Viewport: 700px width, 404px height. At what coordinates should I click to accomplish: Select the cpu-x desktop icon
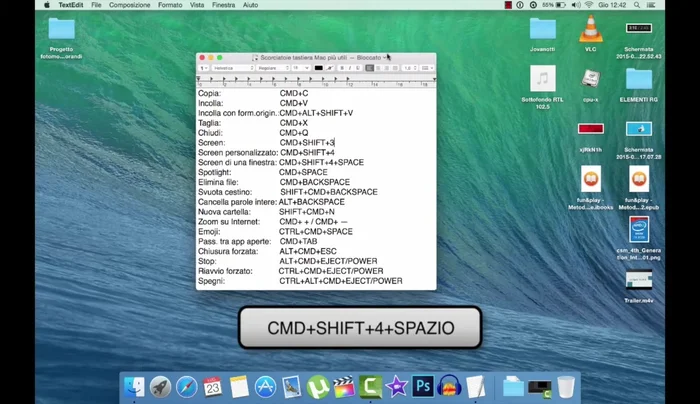591,79
